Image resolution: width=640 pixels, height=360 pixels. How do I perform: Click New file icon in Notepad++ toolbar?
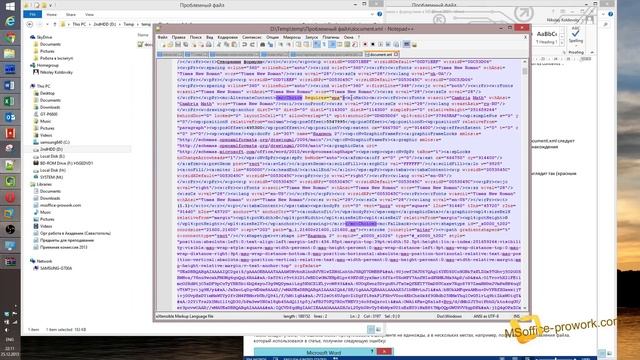click(x=164, y=44)
